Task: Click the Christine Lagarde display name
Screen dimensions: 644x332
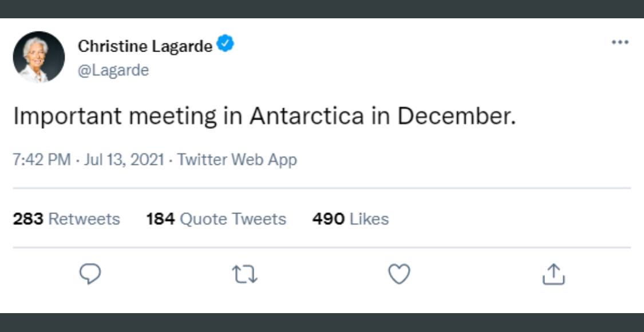Action: pyautogui.click(x=145, y=46)
